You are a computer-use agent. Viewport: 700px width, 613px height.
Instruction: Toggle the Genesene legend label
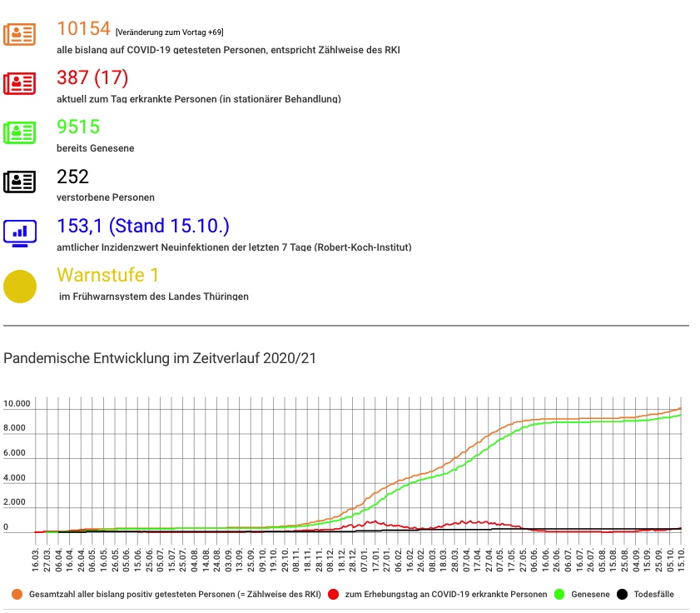pos(590,594)
